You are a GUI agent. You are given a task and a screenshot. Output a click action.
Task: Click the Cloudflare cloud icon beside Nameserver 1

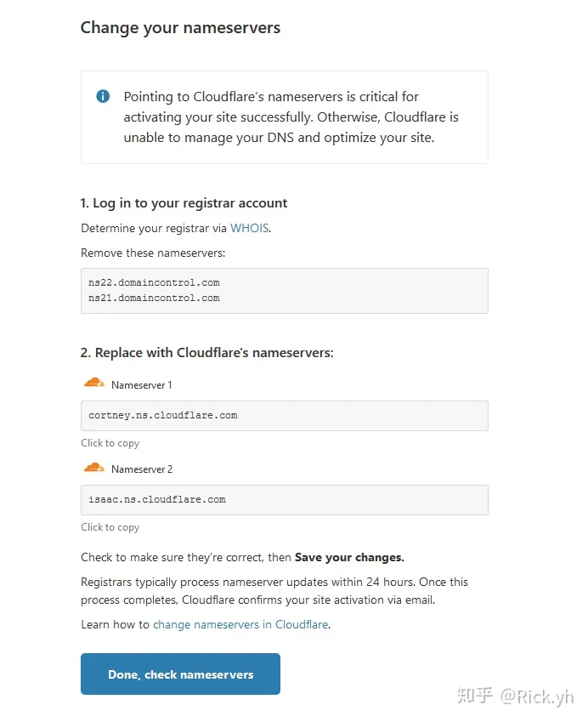coord(94,384)
